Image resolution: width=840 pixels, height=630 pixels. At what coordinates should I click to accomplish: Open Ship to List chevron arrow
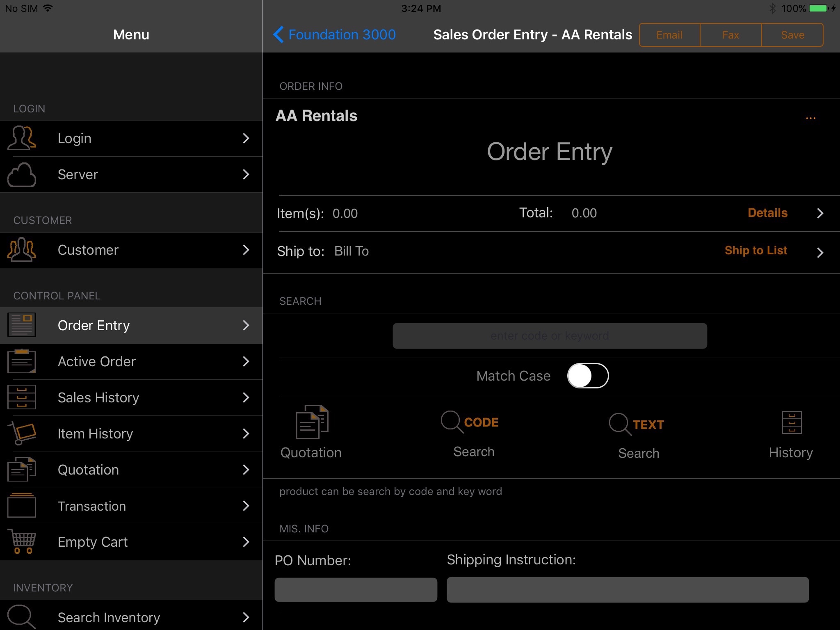pos(820,252)
